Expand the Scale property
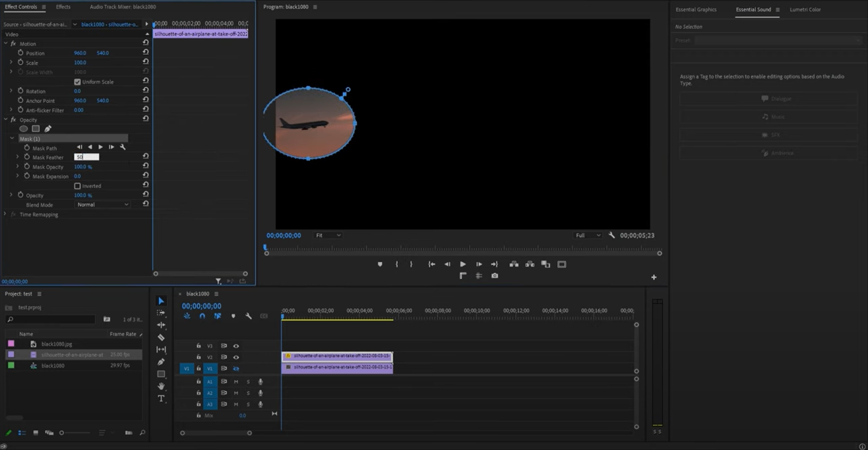Viewport: 868px width, 450px height. click(x=11, y=62)
